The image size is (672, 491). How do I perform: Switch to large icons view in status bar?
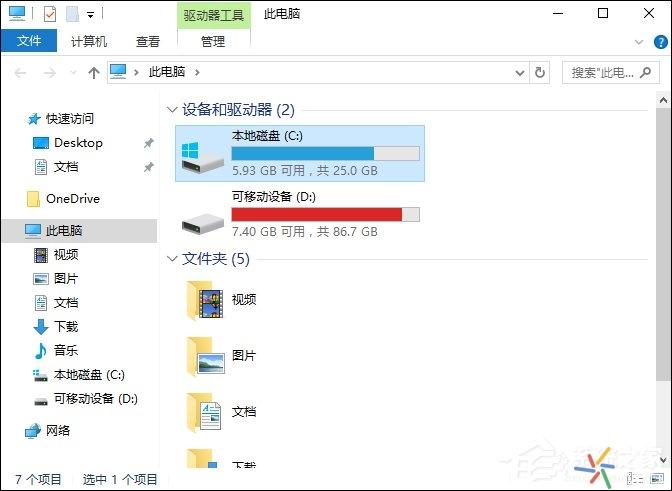[x=657, y=478]
